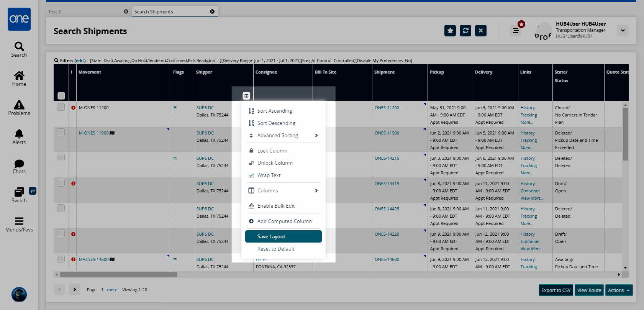
Task: Click the refresh icon in header
Action: (x=465, y=31)
